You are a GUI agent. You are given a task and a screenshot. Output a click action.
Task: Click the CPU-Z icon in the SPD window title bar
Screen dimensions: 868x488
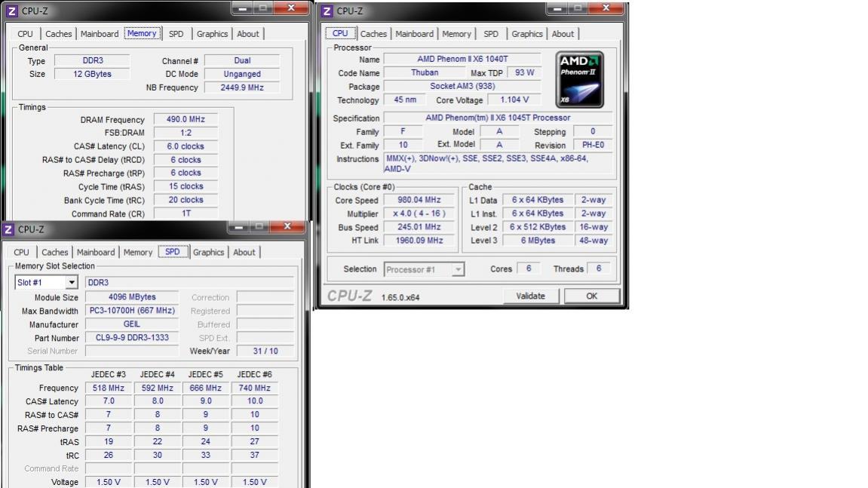(8, 229)
